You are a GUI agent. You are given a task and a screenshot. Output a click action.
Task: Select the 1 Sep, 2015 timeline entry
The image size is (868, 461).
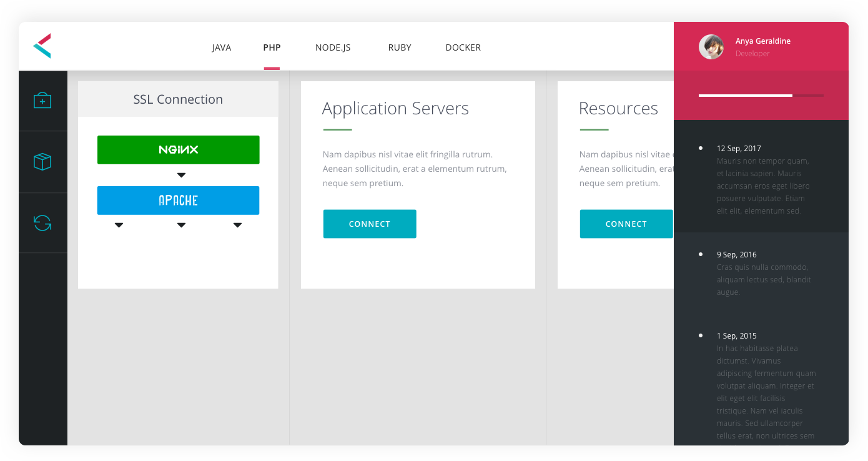coord(737,336)
